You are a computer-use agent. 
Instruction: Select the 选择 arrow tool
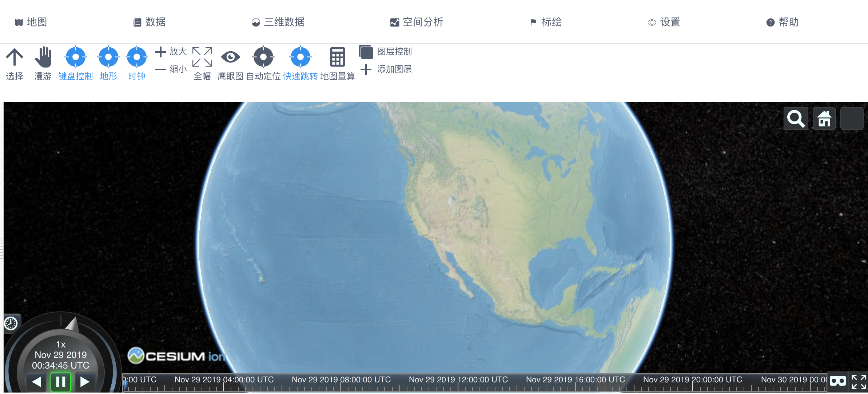click(15, 57)
